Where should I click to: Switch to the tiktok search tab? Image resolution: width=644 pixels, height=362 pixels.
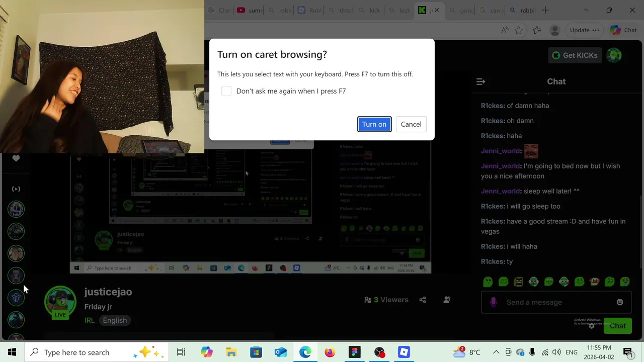pos(340,10)
